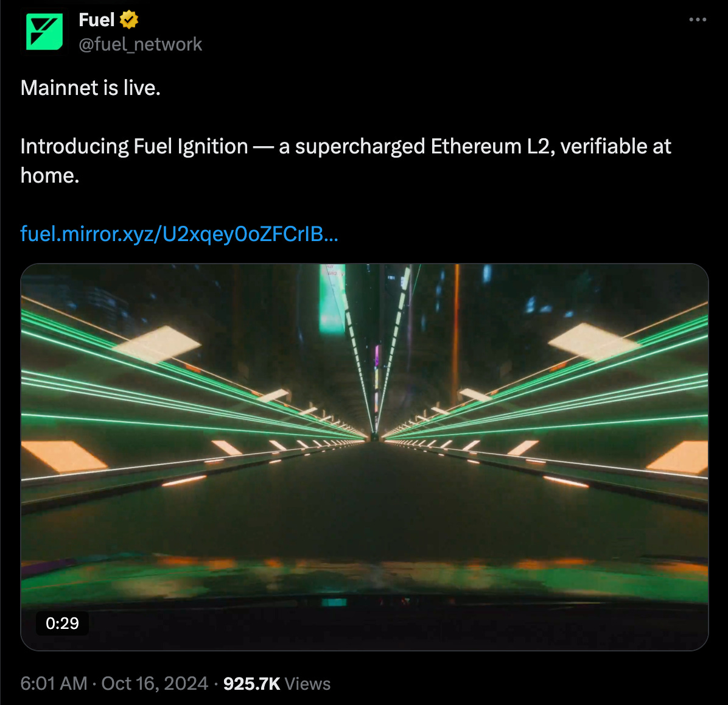Click the upper-left ceiling light panel in video
Viewport: 728px width, 705px height.
[x=158, y=344]
